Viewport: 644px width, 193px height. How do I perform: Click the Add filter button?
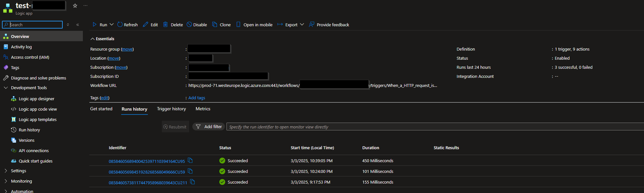[209, 127]
